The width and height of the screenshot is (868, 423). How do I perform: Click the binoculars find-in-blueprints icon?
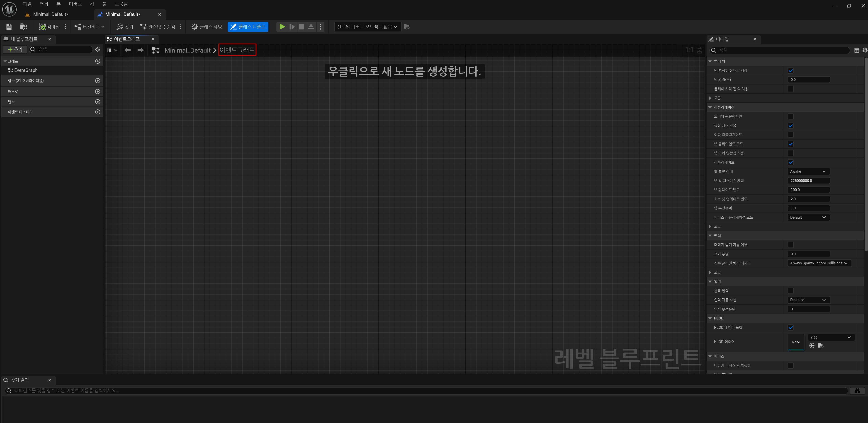click(857, 391)
